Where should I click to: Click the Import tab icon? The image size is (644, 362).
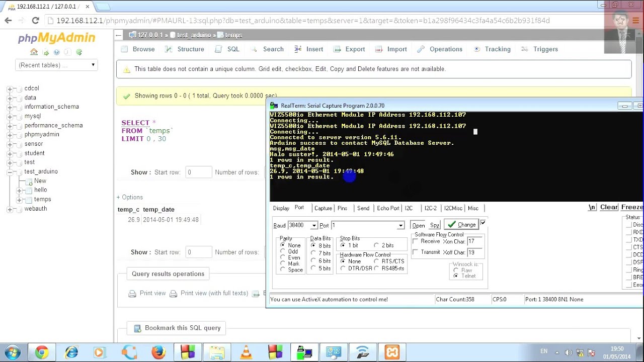pyautogui.click(x=378, y=49)
